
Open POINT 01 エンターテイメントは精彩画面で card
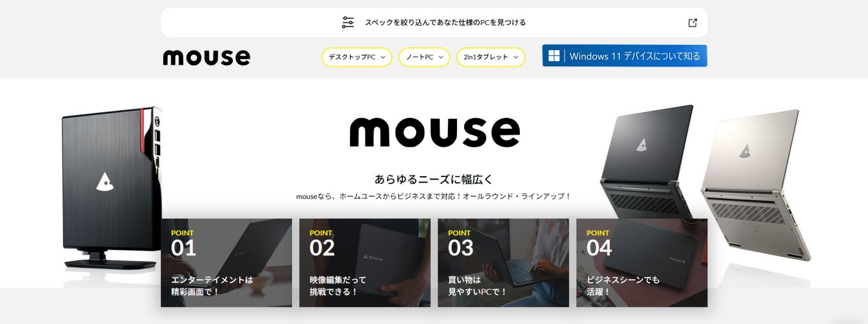coord(226,262)
